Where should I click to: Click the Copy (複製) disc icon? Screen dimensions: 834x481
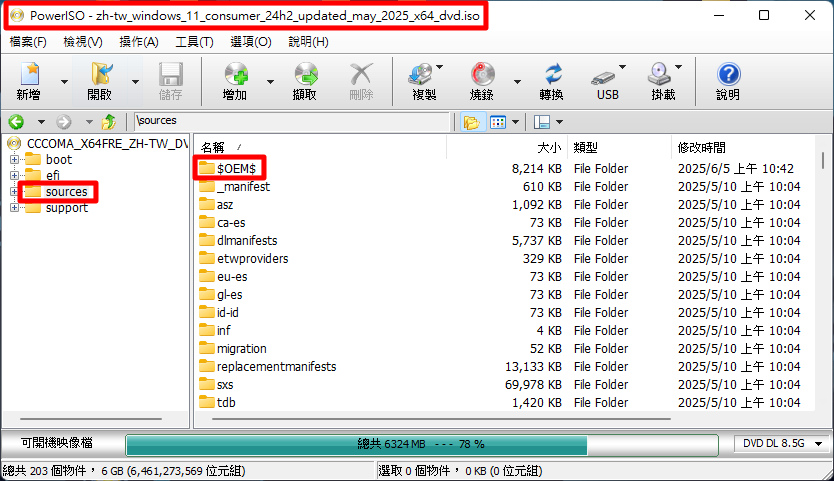(x=421, y=74)
